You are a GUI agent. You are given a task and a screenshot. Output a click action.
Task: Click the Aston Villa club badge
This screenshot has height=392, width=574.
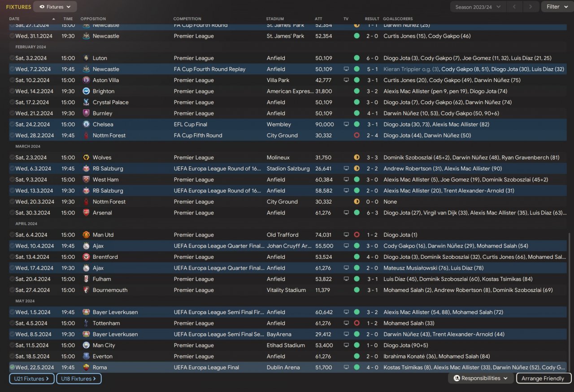[x=86, y=80]
